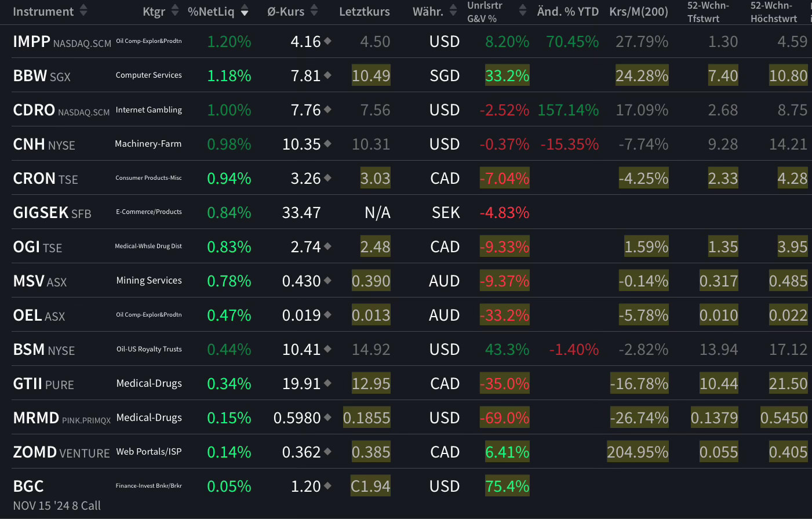812x519 pixels.
Task: Click the Ktgr column header
Action: [x=154, y=12]
